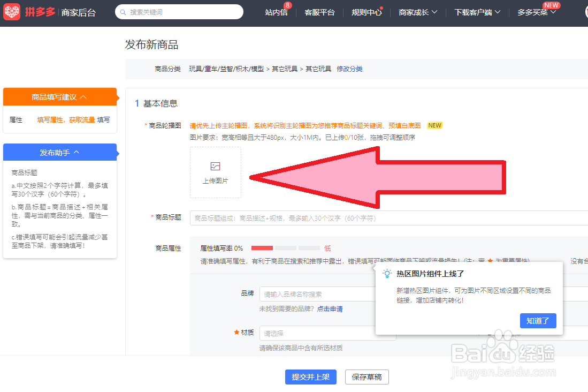Viewport: 588px width, 392px height.
Task: Click the search magnifier icon
Action: 123,11
